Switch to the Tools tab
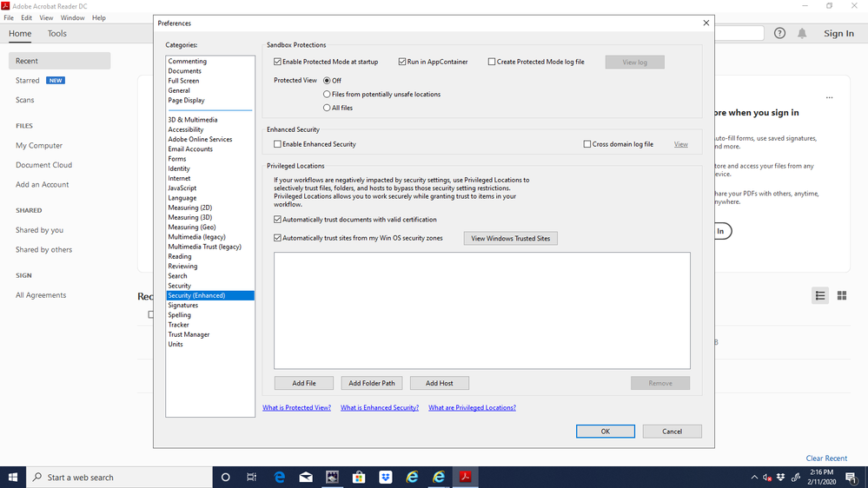This screenshot has width=868, height=488. 57,33
